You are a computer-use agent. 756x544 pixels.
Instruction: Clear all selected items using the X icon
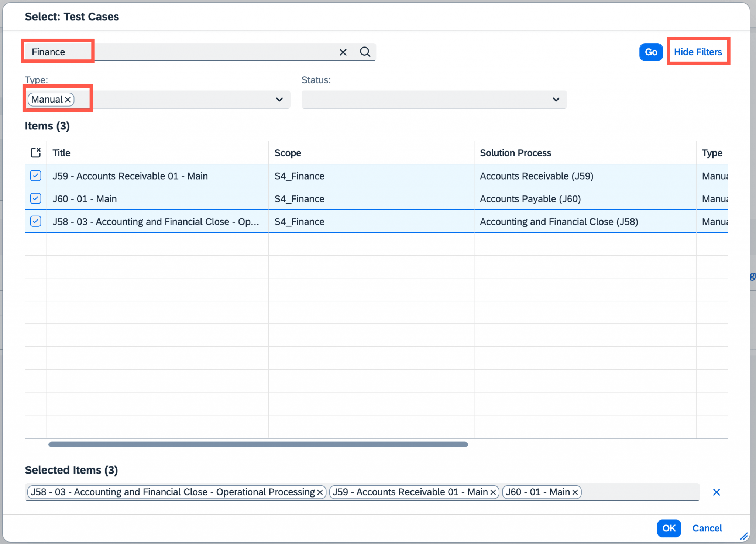click(x=717, y=492)
